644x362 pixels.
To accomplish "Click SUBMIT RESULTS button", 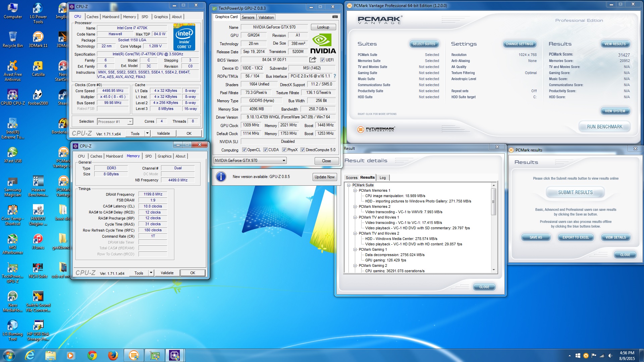I will click(x=575, y=192).
